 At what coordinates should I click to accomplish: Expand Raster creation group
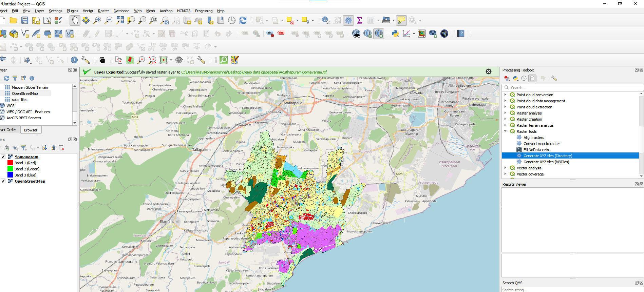(505, 119)
